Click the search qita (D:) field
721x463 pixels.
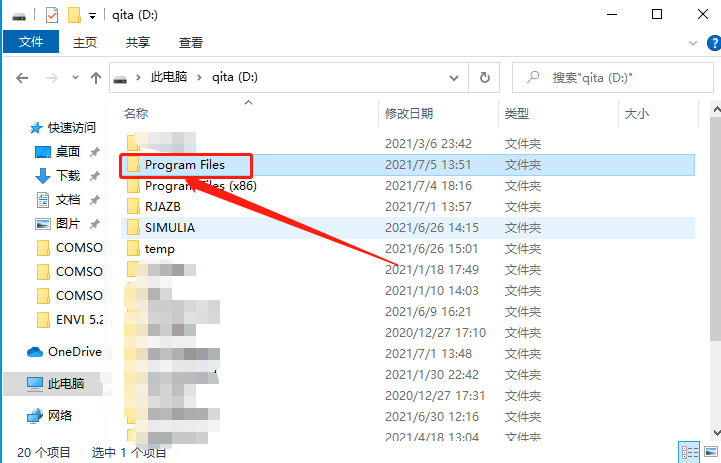tap(613, 78)
